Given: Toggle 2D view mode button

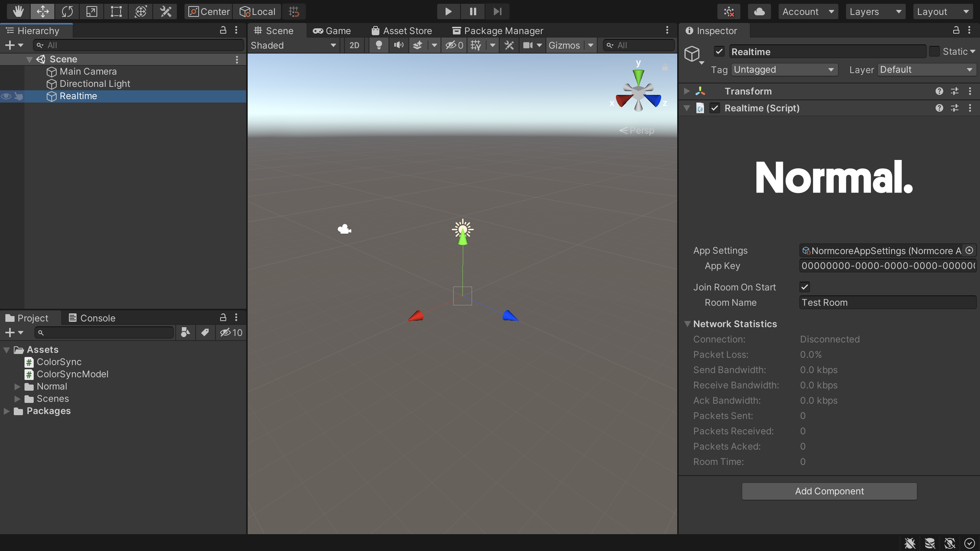Looking at the screenshot, I should [354, 45].
